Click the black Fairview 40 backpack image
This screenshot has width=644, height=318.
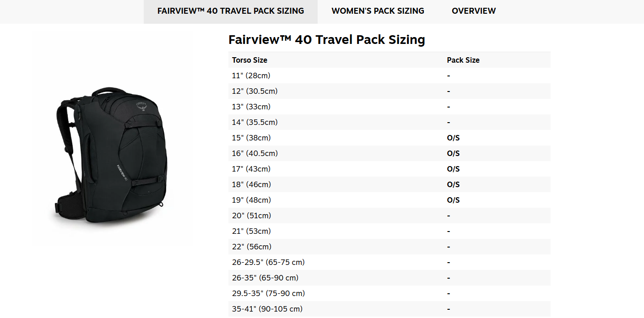point(111,155)
